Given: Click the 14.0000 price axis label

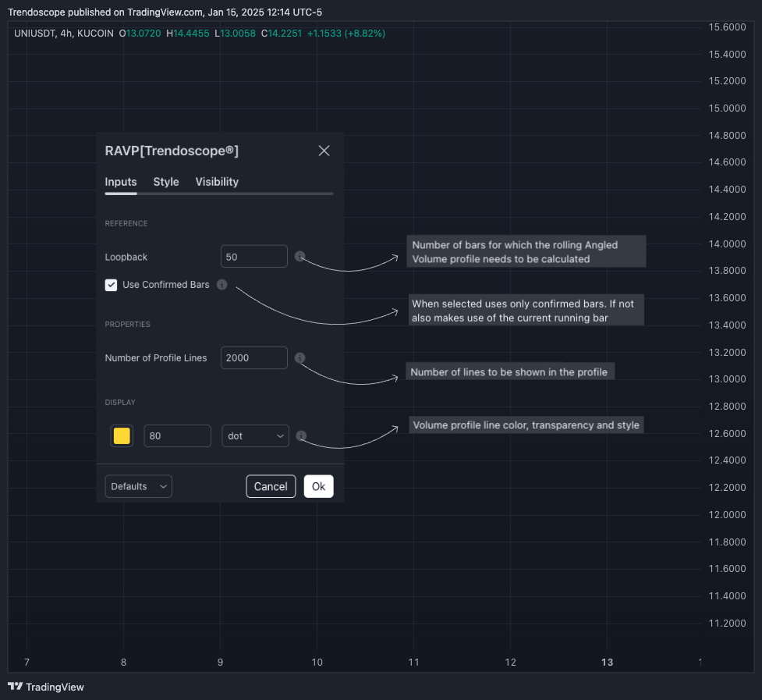Looking at the screenshot, I should (727, 243).
